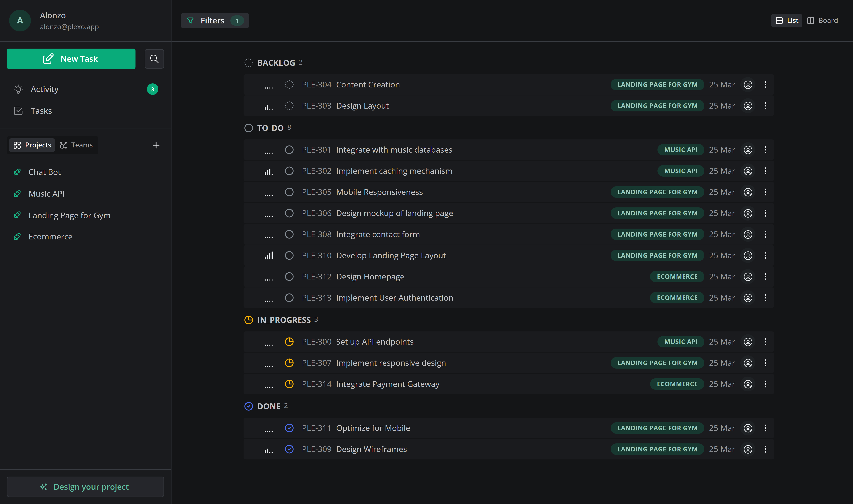
Task: Open the Landing Page for Gym project
Action: 69,215
